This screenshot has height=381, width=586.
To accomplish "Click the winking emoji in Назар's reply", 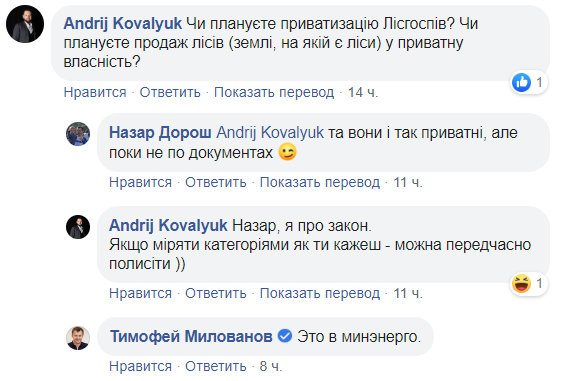I will pyautogui.click(x=287, y=152).
